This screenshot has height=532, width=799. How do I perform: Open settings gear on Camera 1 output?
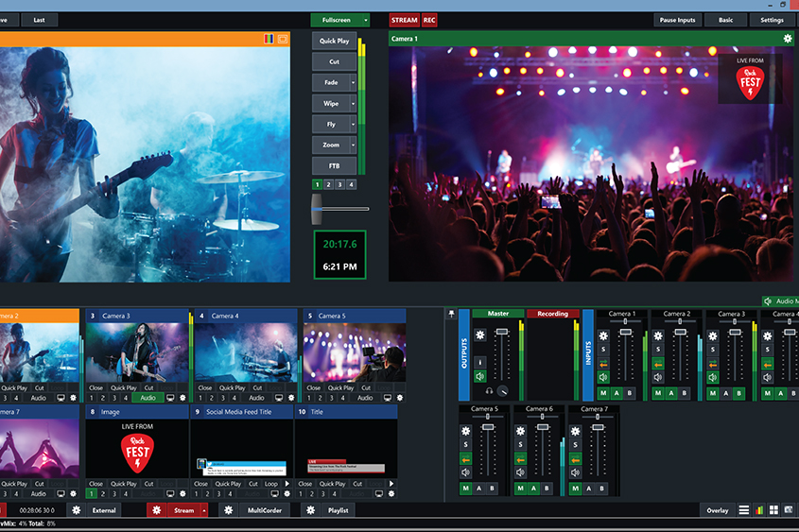point(788,39)
